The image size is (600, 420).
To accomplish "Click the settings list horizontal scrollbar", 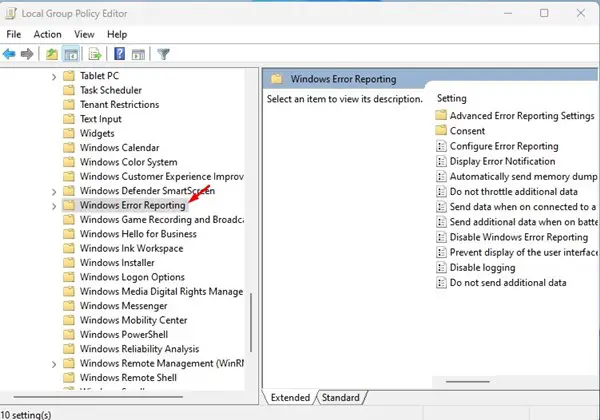I will coord(468,381).
